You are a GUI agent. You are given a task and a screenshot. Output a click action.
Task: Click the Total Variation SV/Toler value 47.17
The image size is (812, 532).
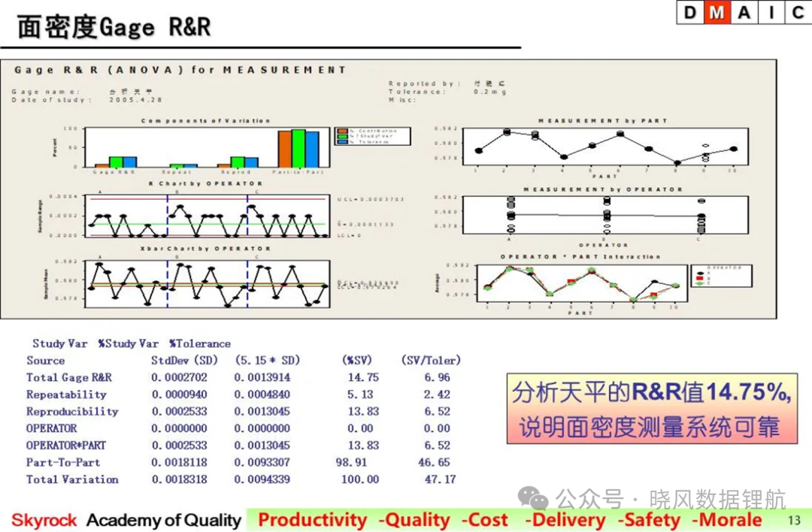[440, 479]
